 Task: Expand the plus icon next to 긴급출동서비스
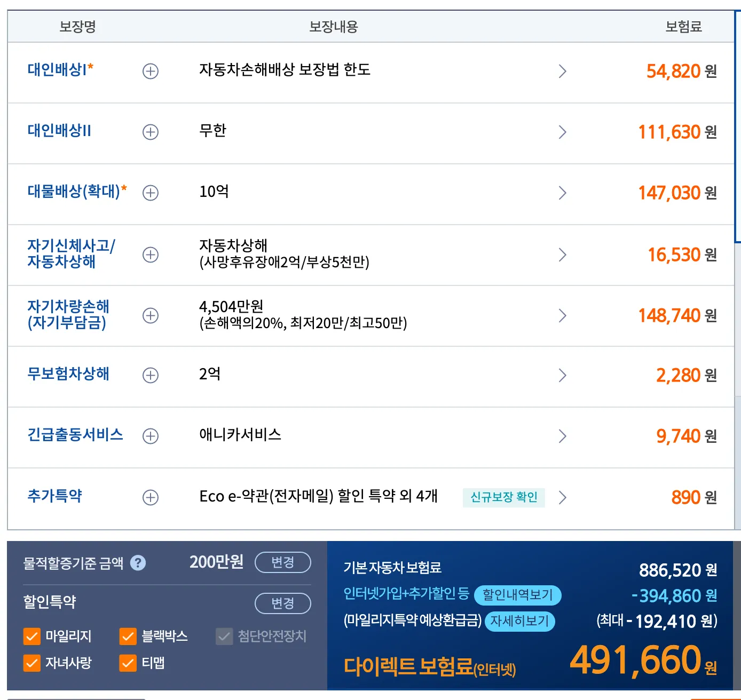[x=150, y=436]
